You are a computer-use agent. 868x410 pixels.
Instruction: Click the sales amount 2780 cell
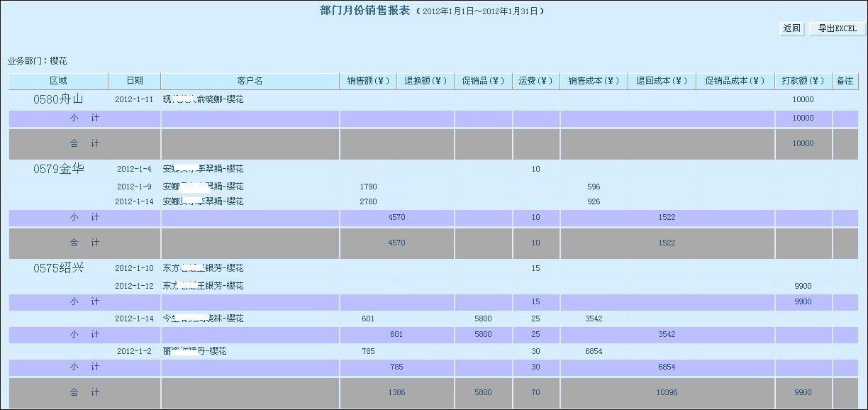(368, 202)
